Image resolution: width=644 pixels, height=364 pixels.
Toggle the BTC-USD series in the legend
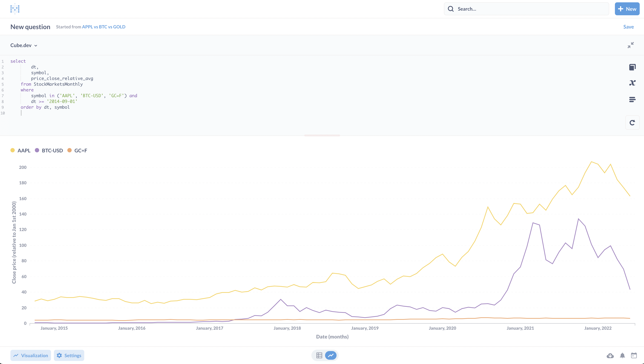coord(52,150)
